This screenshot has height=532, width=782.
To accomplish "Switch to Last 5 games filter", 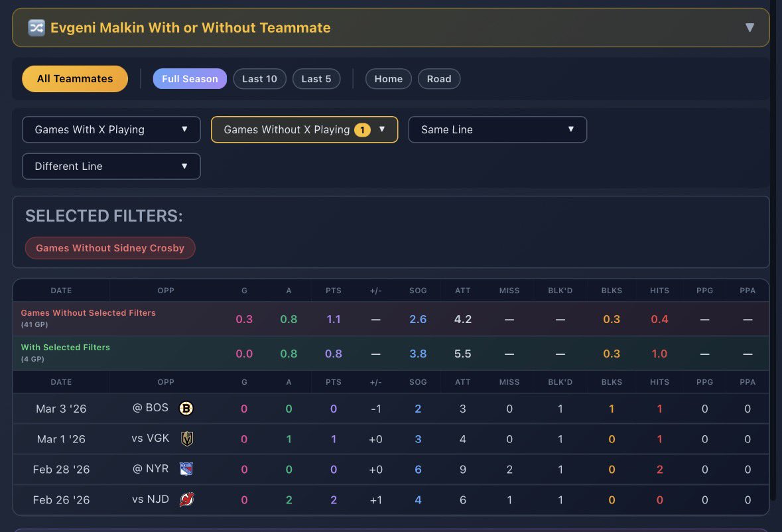I will [x=316, y=79].
